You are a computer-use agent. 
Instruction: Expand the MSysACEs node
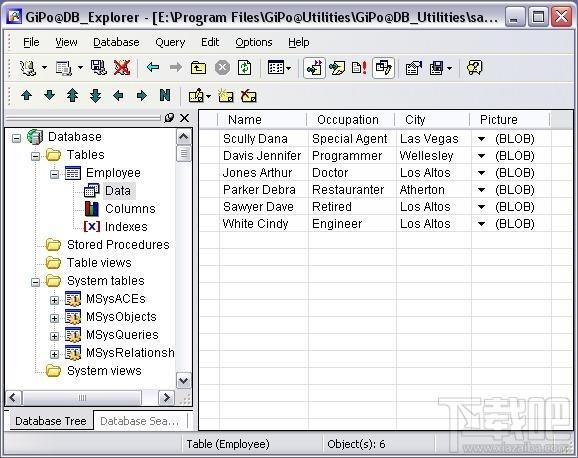click(54, 300)
